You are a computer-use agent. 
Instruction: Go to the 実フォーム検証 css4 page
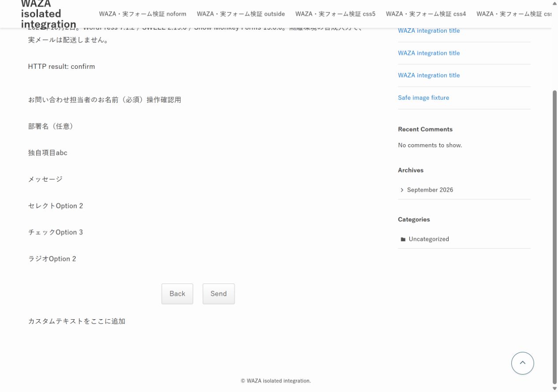(426, 14)
